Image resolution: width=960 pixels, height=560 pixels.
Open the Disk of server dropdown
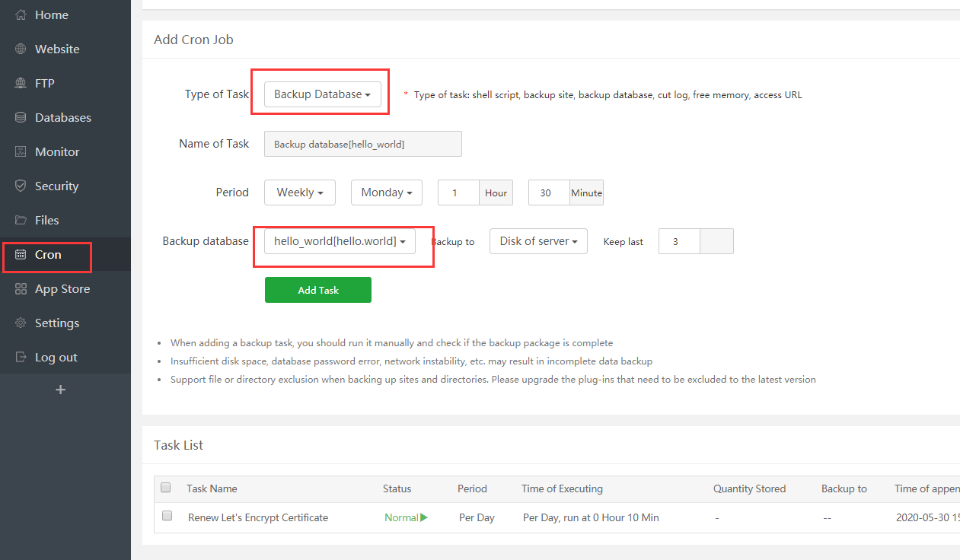click(538, 241)
